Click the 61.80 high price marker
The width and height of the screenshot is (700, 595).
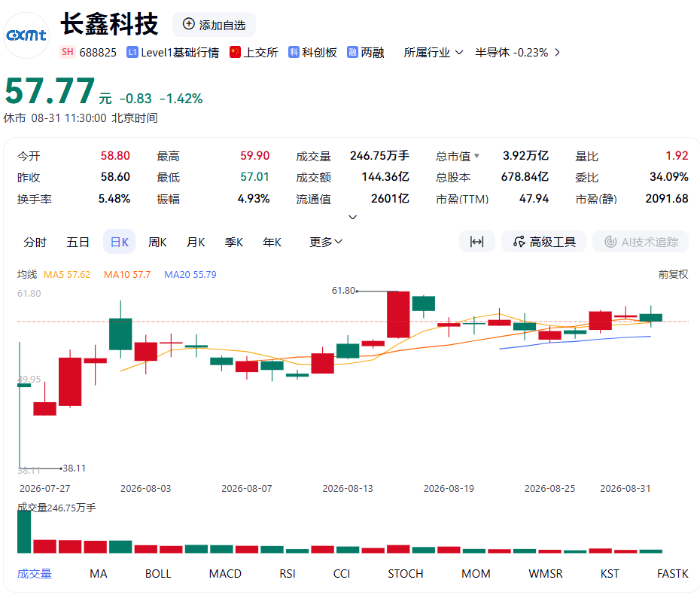[x=343, y=291]
